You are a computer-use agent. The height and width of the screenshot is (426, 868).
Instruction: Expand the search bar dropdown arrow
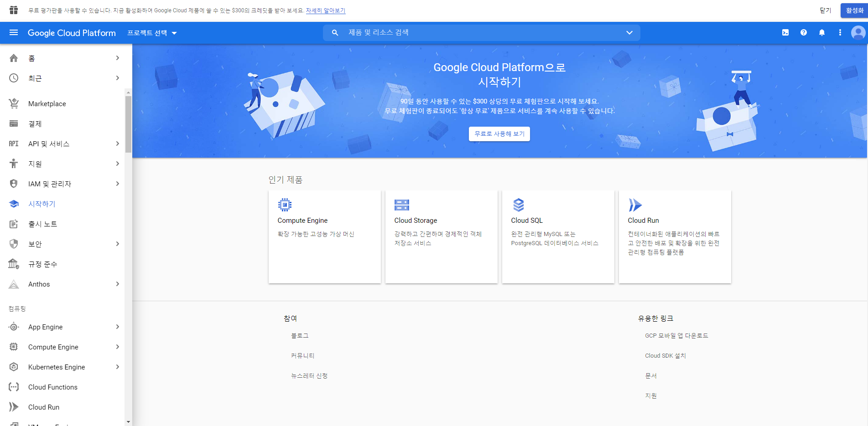[629, 33]
